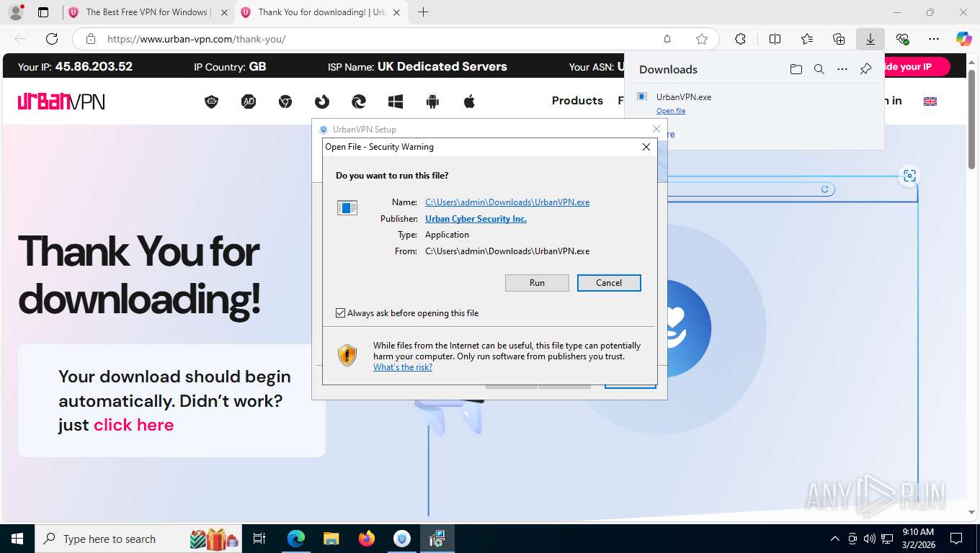Open the What's the risk? link
The height and width of the screenshot is (553, 980).
coord(403,367)
